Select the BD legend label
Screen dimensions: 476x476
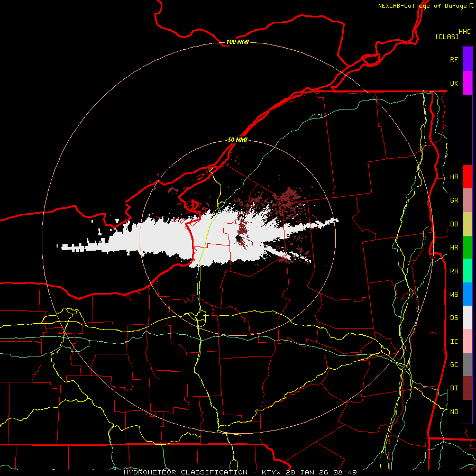[454, 224]
